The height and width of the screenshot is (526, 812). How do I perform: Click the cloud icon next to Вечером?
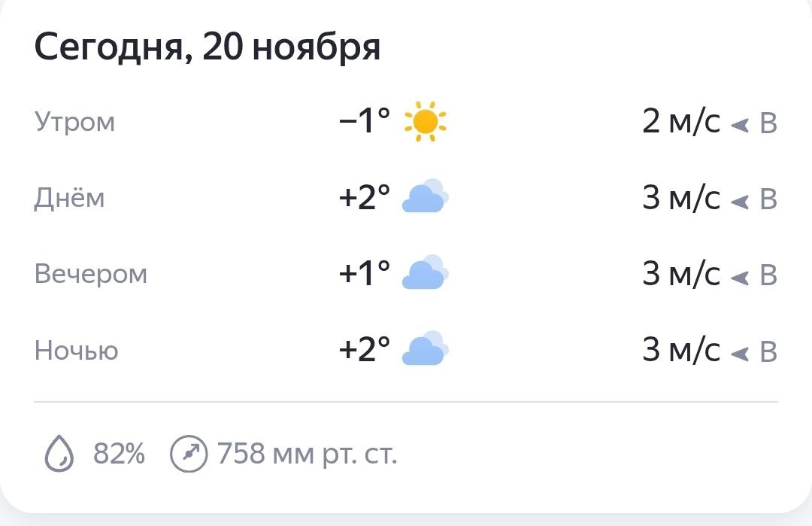[x=426, y=274]
